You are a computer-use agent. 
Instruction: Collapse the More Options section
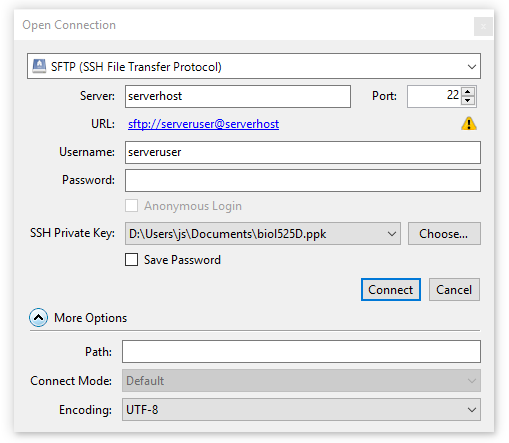coord(38,317)
